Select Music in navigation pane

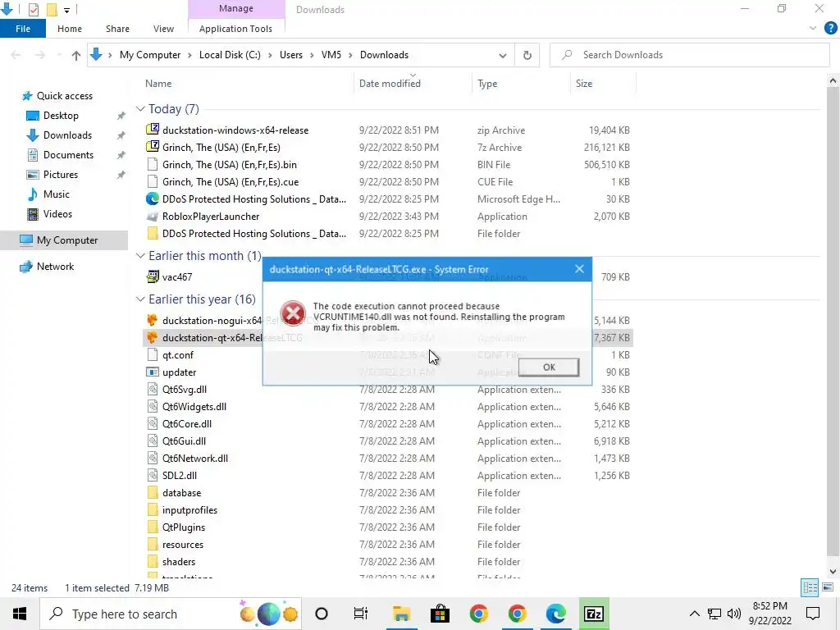[56, 194]
